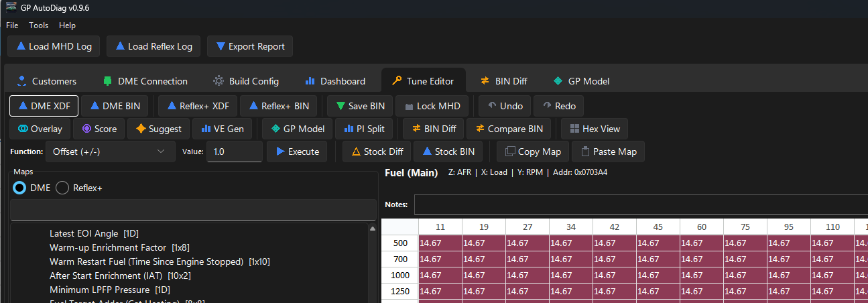Switch to the BIN Diff tab

504,81
